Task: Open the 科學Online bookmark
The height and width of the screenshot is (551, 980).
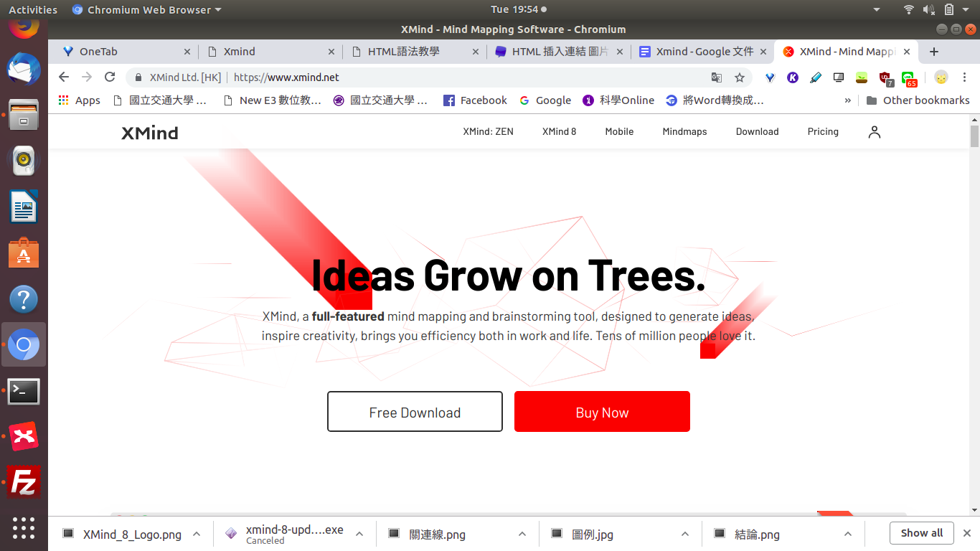Action: [x=618, y=100]
